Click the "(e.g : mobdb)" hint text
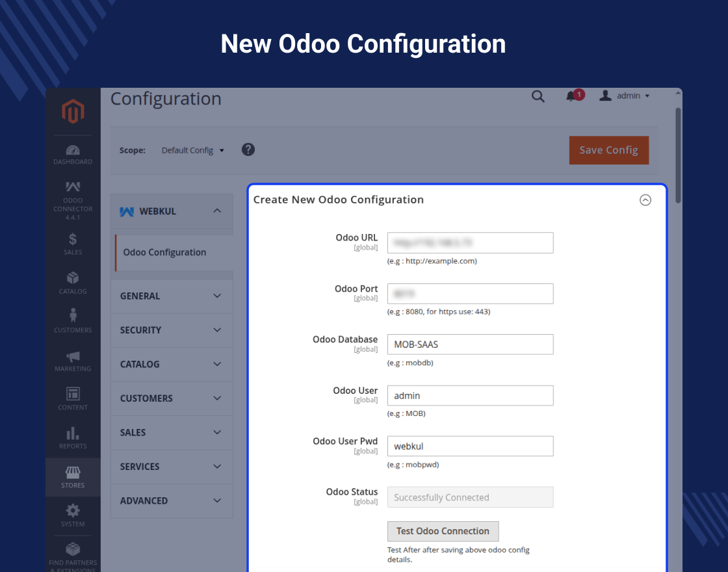 410,363
